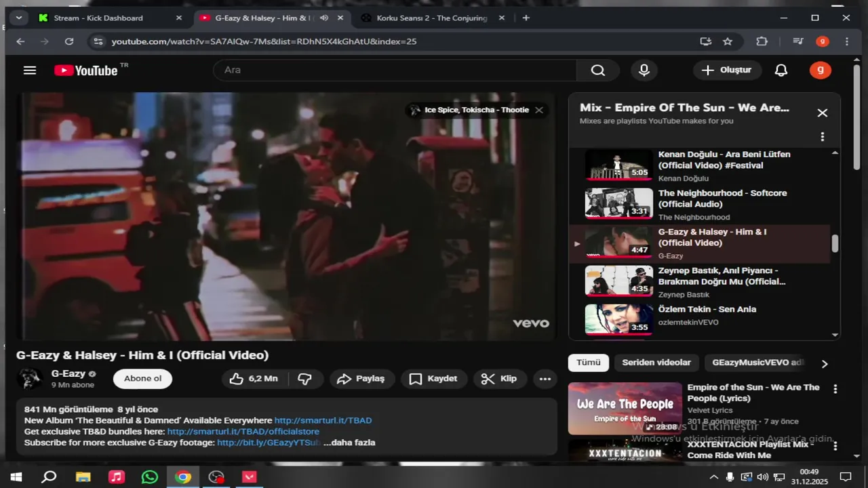Screen dimensions: 868x488
Task: Dismiss the Ice Spice Thootie card
Action: coord(539,110)
